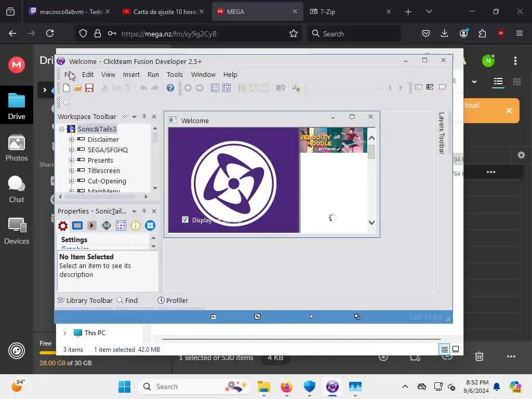Click the MEGA trash bin icon
Screen dimensions: 532x399
479,356
